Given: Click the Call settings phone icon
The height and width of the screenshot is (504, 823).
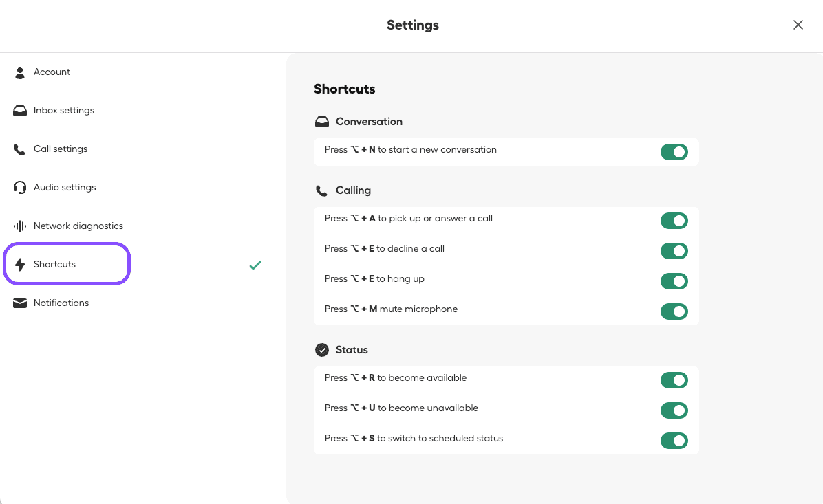Looking at the screenshot, I should 20,149.
